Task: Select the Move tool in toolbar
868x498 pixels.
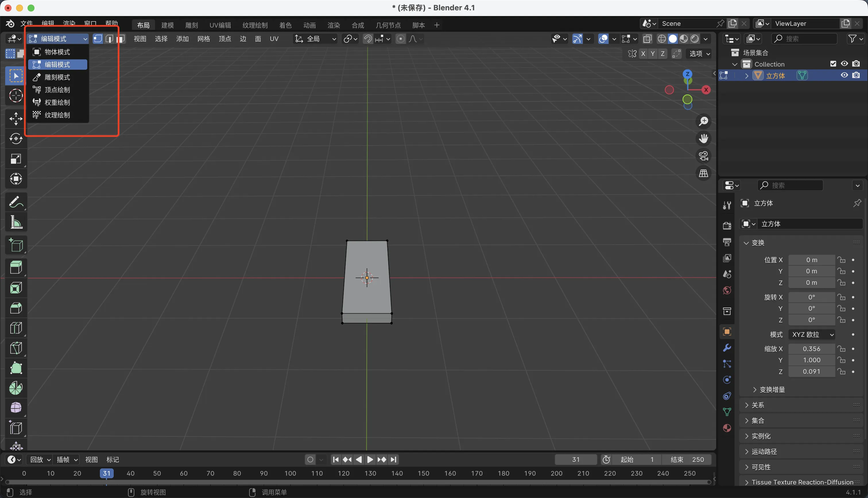Action: (x=16, y=119)
